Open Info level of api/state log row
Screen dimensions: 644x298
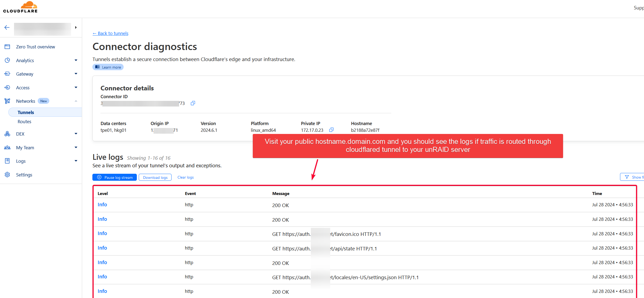pyautogui.click(x=102, y=248)
